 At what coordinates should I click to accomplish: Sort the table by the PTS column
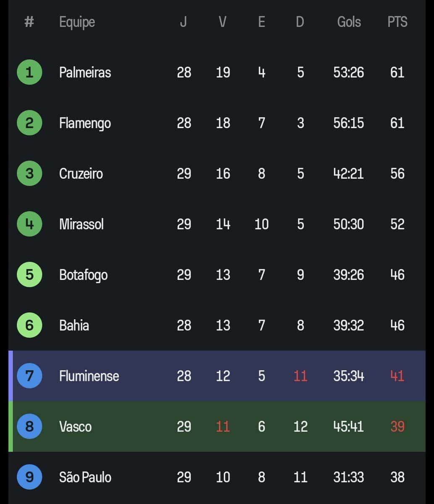tap(397, 22)
